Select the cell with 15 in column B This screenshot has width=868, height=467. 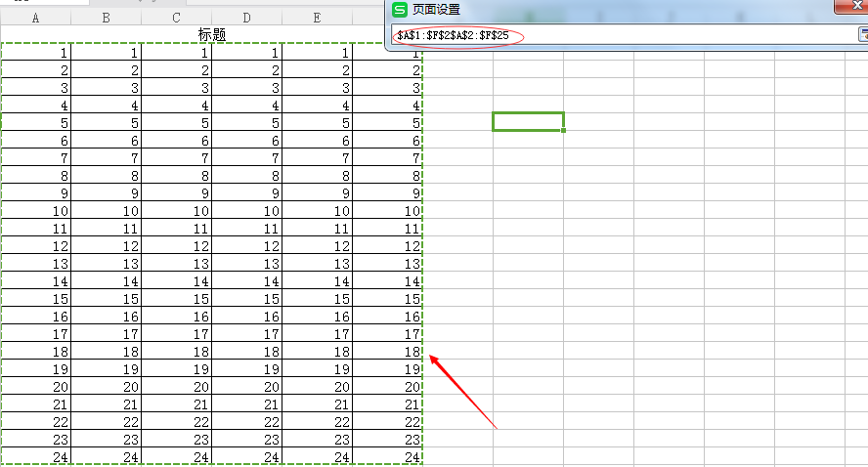coord(107,299)
